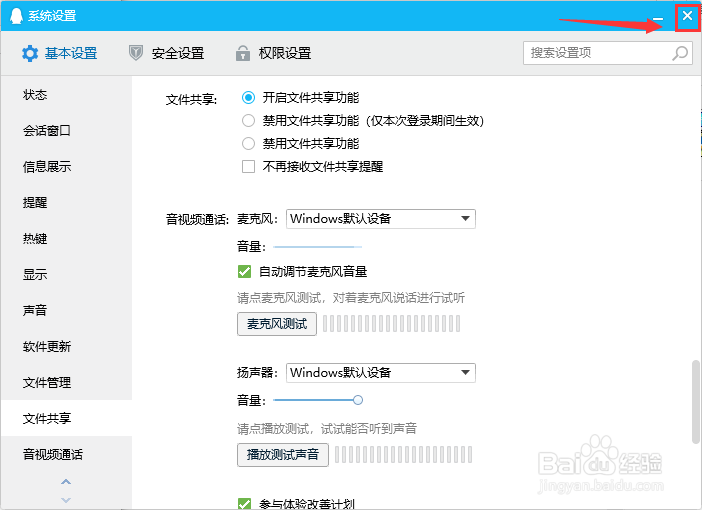
Task: Click the speaker test level meter
Action: (403, 455)
